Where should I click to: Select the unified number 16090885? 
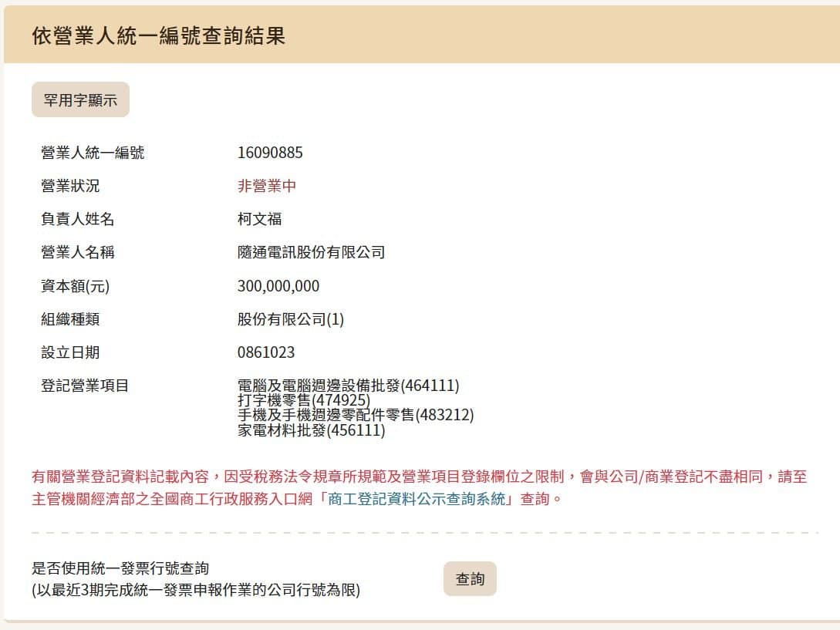point(270,153)
